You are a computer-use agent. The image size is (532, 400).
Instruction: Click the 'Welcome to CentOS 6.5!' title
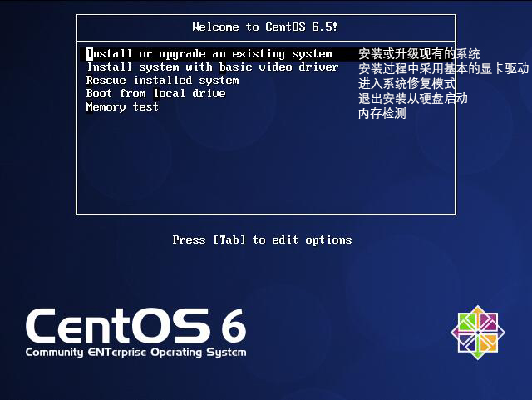click(264, 27)
